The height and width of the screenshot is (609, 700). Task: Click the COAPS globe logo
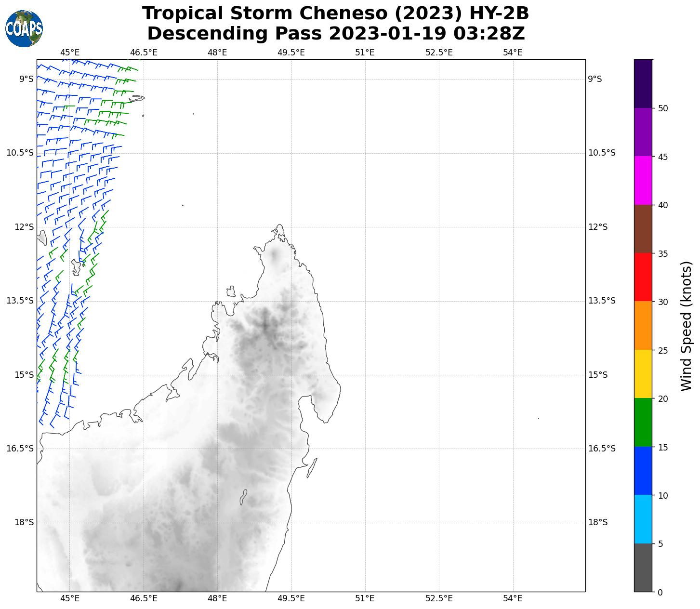pos(24,29)
